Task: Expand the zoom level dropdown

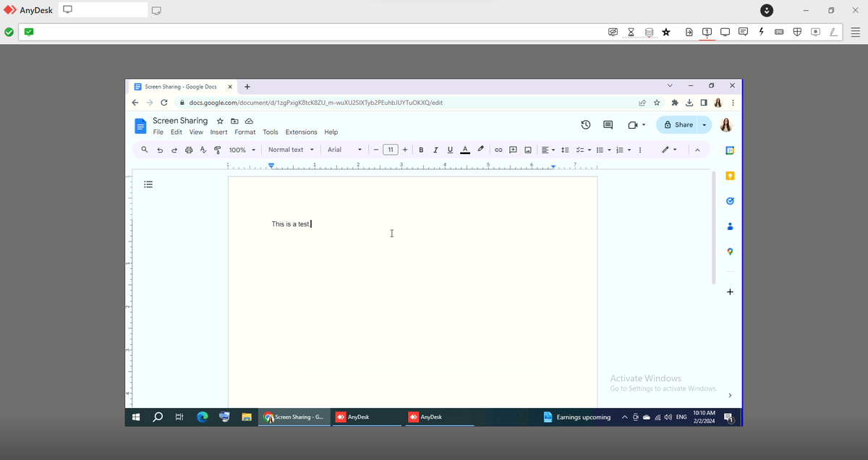Action: coord(242,150)
